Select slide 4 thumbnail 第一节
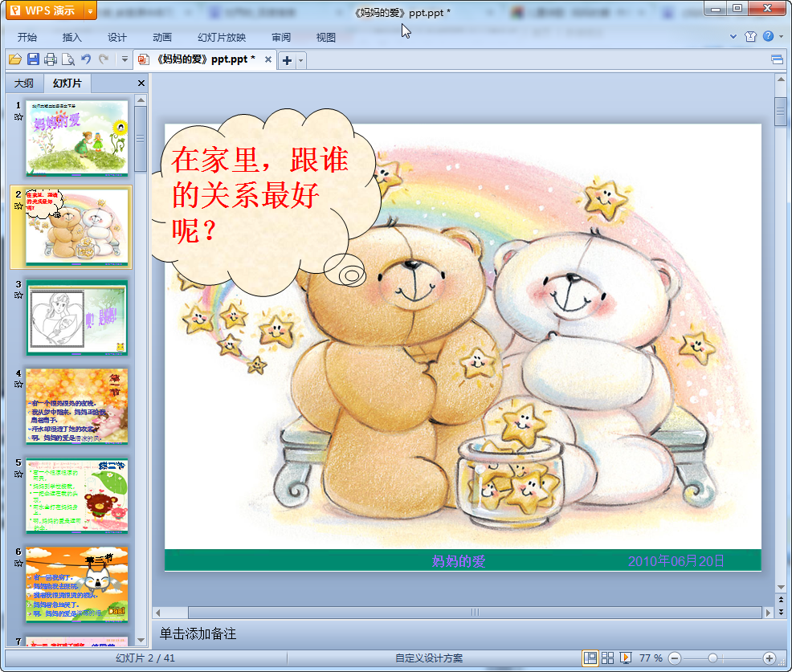Viewport: 792px width, 672px height. click(77, 406)
